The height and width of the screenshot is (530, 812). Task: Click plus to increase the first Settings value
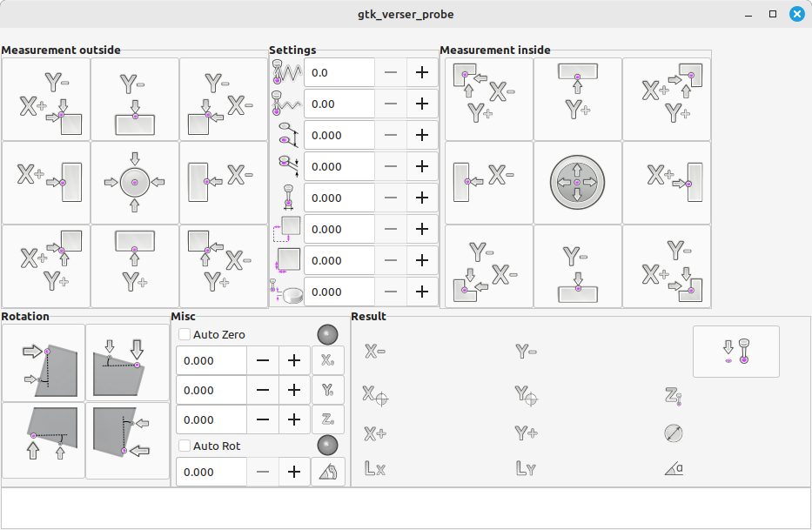(x=422, y=72)
